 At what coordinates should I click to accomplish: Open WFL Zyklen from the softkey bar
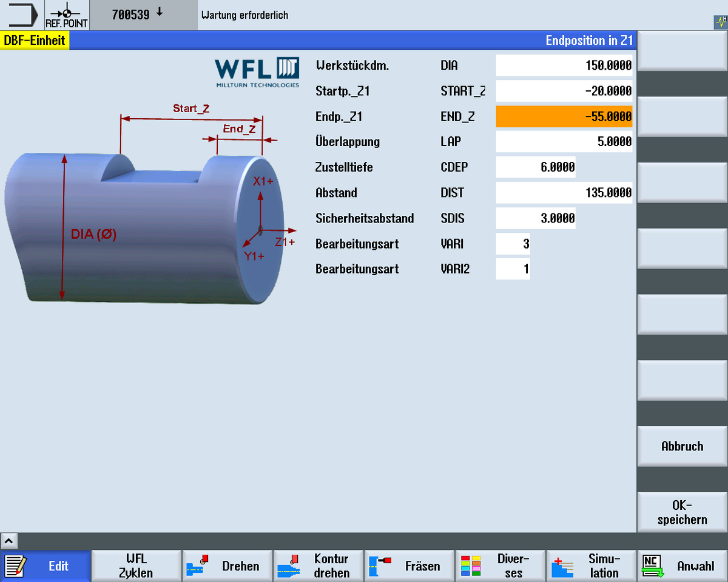pos(136,566)
